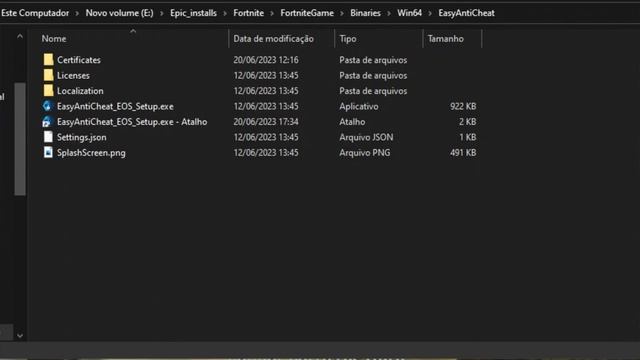Expand chevron after Novo volume (E:)
The width and height of the screenshot is (640, 360).
point(162,13)
